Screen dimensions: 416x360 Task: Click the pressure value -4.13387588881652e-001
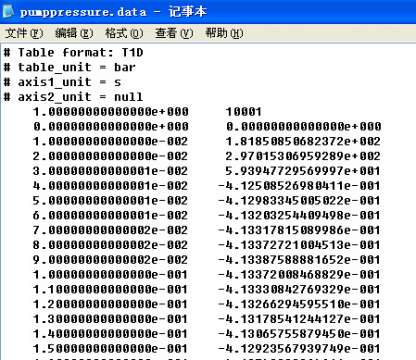tap(299, 260)
